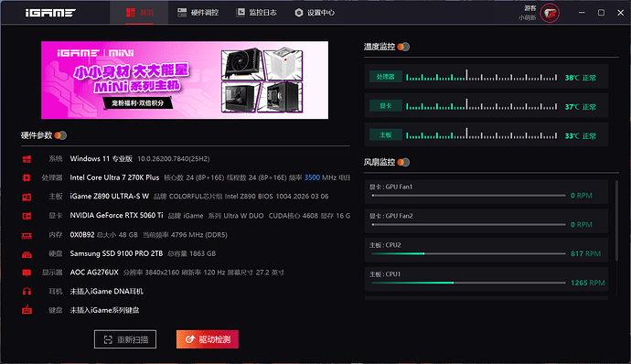Click the headphone icon
Image resolution: width=631 pixels, height=364 pixels.
[27, 291]
